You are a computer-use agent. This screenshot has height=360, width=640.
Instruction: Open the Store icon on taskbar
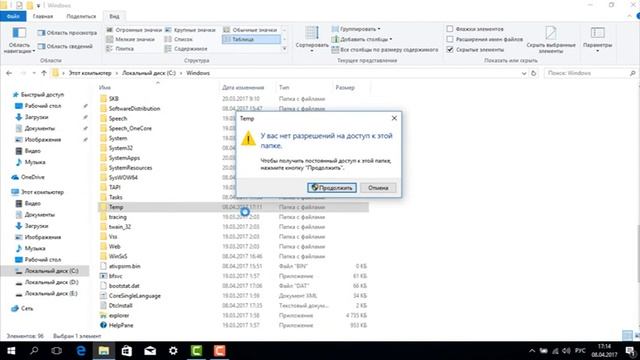point(127,351)
